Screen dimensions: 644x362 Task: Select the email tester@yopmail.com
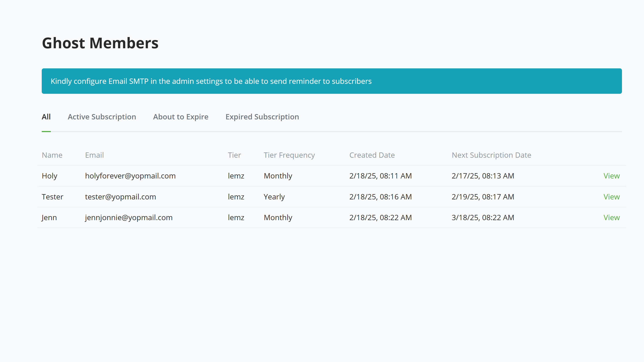(x=121, y=197)
